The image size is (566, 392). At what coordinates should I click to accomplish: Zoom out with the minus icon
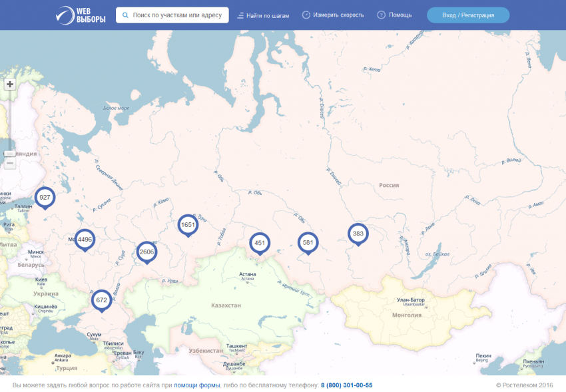pos(9,162)
